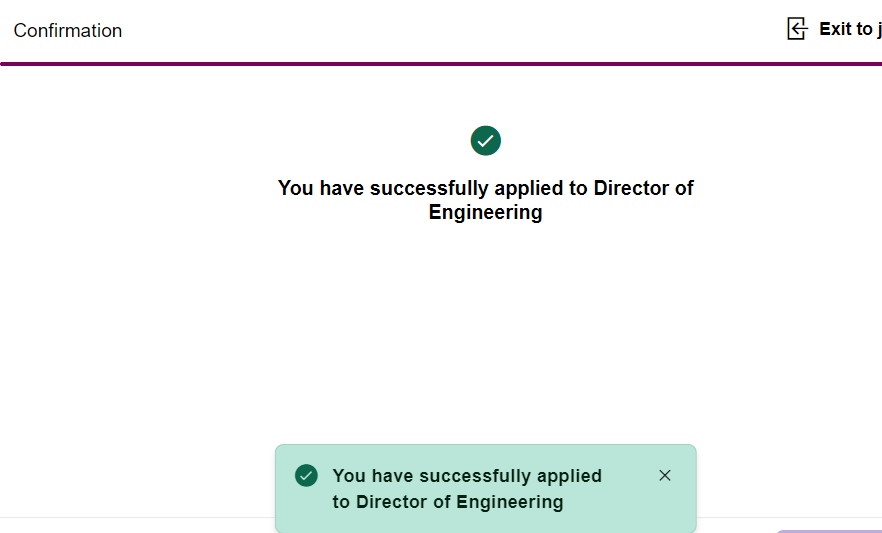Viewport: 882px width, 533px height.
Task: Click the toast's "You have successfully applied" line
Action: (x=467, y=476)
